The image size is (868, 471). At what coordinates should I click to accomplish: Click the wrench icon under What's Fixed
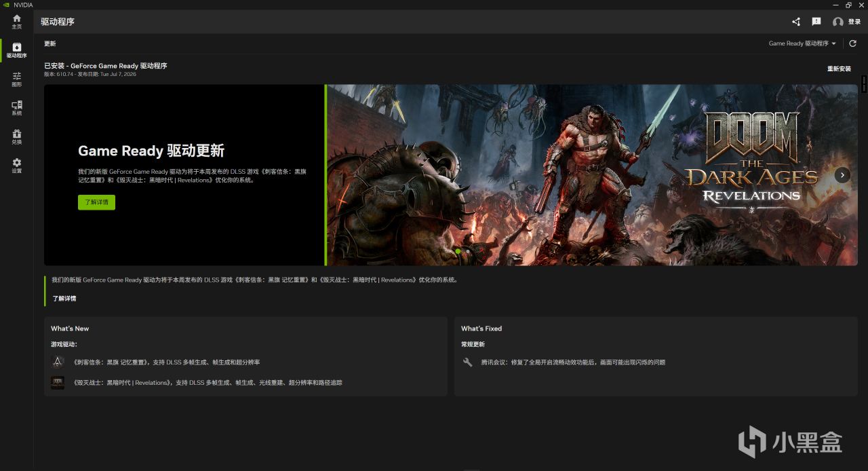[x=467, y=362]
